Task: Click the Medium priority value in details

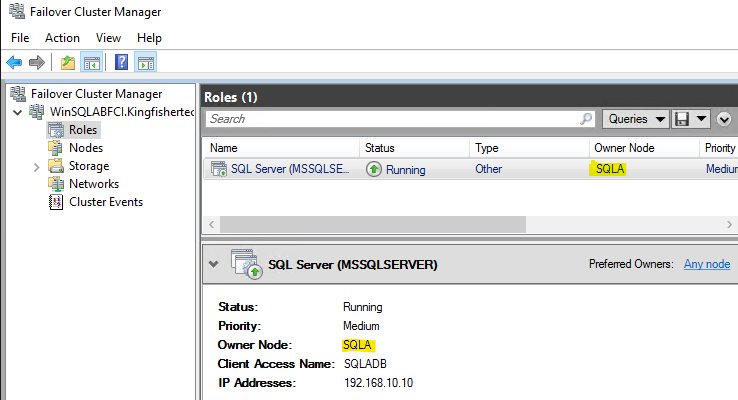Action: point(361,326)
